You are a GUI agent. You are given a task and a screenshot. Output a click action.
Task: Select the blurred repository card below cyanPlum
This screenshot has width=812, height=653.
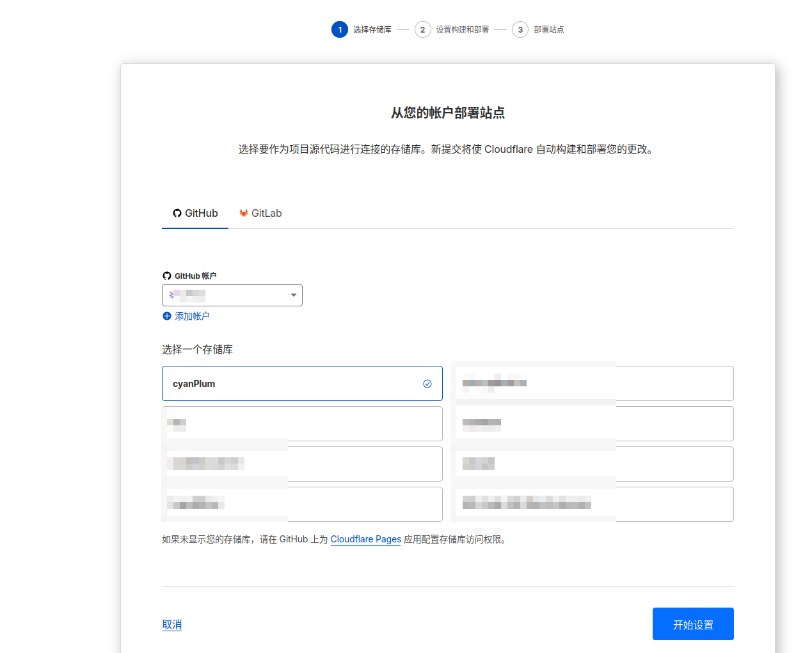[302, 423]
